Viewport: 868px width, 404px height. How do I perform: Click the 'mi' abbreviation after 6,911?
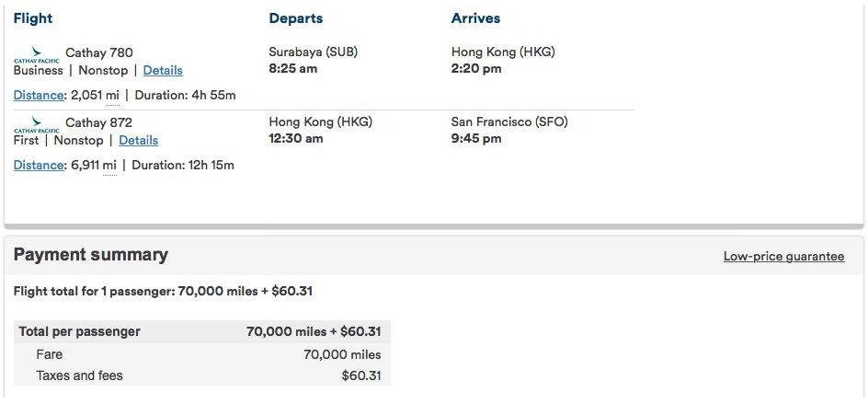[109, 165]
